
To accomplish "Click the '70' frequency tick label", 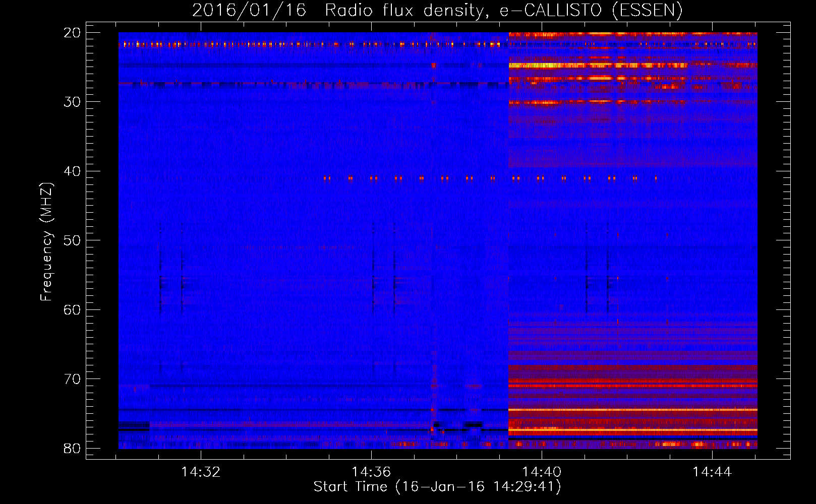I will (x=73, y=379).
